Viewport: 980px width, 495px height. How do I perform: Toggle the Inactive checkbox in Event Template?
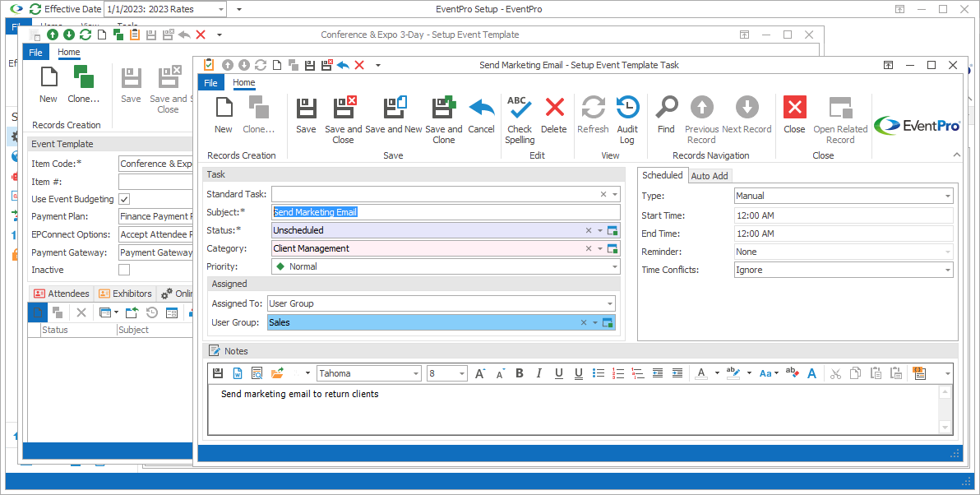pos(124,270)
